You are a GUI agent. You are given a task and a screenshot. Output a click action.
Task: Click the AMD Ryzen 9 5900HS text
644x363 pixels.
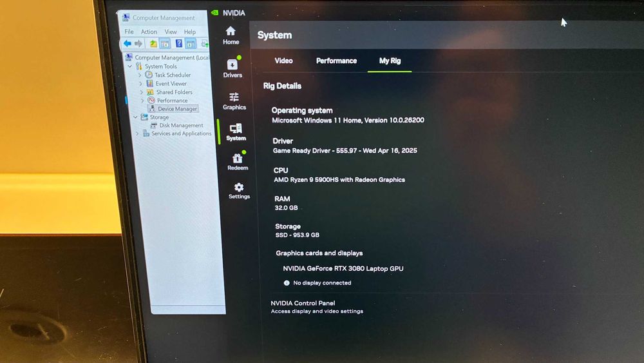tap(339, 180)
